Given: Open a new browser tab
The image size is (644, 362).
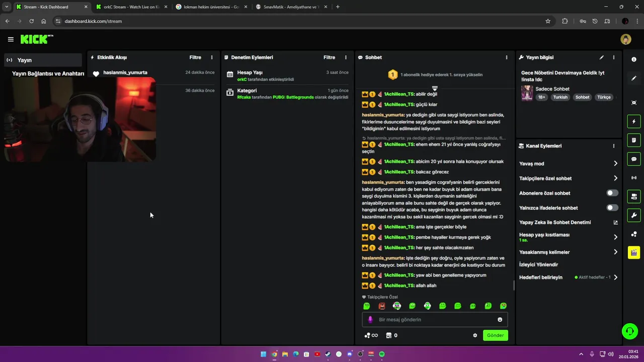Looking at the screenshot, I should 338,7.
